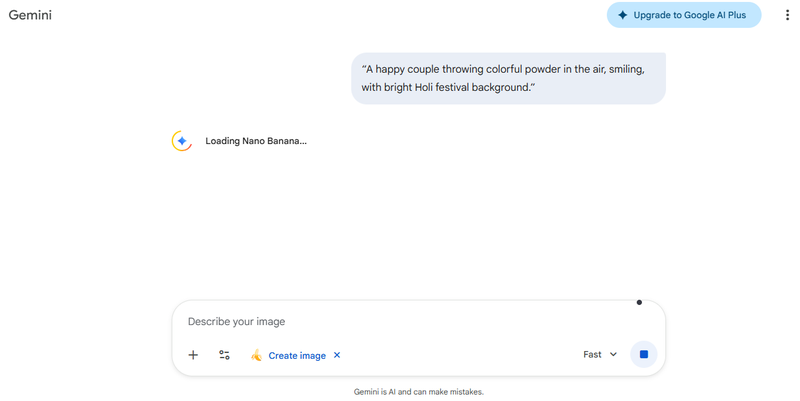This screenshot has width=800, height=401.
Task: Stop the response with the blue square
Action: pos(644,354)
